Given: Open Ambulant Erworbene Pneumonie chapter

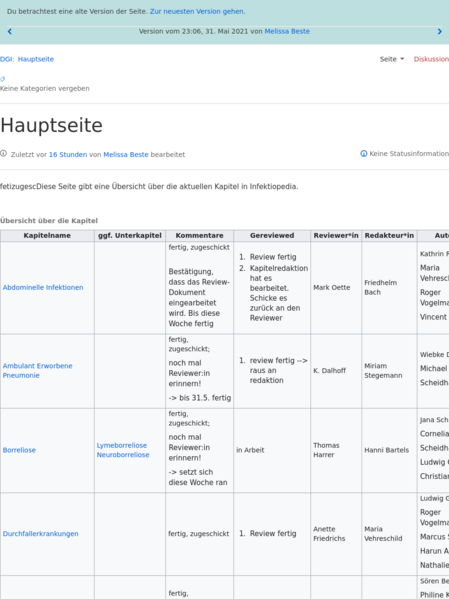Looking at the screenshot, I should coord(37,371).
